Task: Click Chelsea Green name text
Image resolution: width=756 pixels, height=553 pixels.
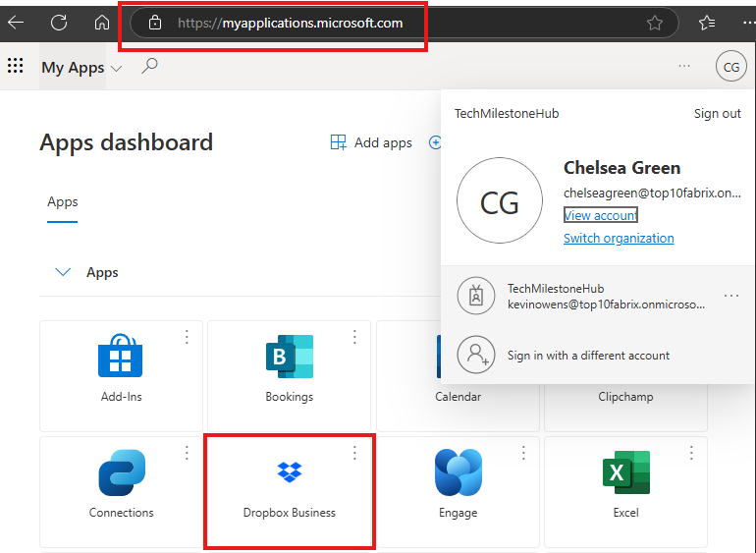Action: [x=621, y=168]
